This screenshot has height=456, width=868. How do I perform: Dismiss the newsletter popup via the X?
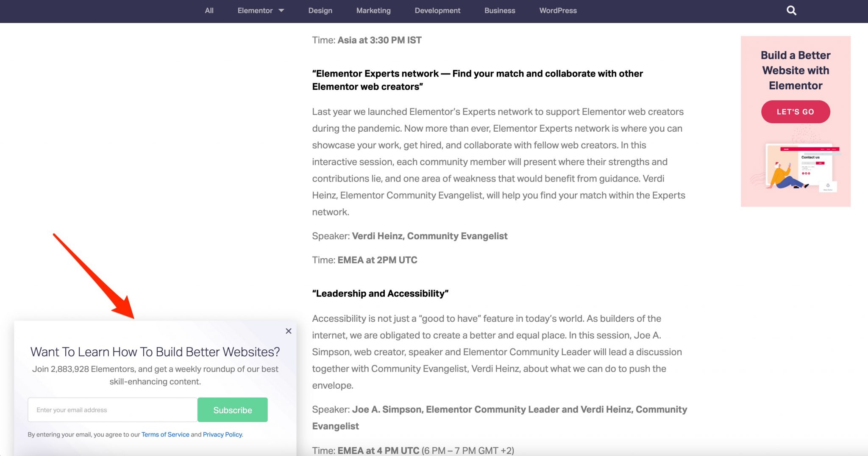tap(288, 331)
